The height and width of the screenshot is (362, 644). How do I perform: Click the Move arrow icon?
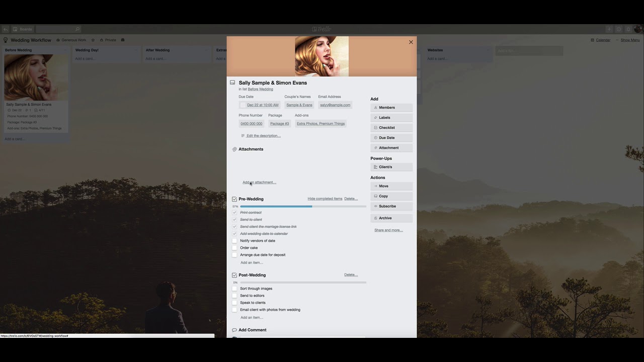(375, 186)
